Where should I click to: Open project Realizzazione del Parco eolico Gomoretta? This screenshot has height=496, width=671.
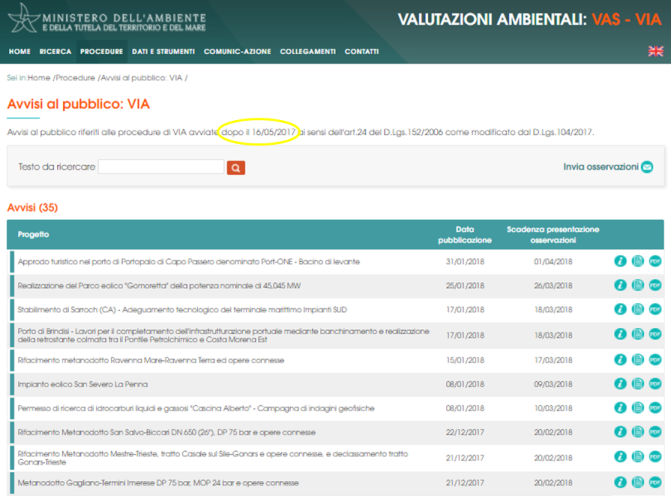(159, 285)
